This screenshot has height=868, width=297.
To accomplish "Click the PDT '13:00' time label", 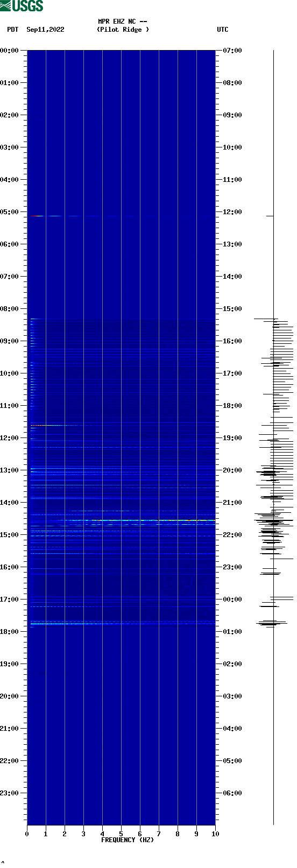I will coord(9,470).
